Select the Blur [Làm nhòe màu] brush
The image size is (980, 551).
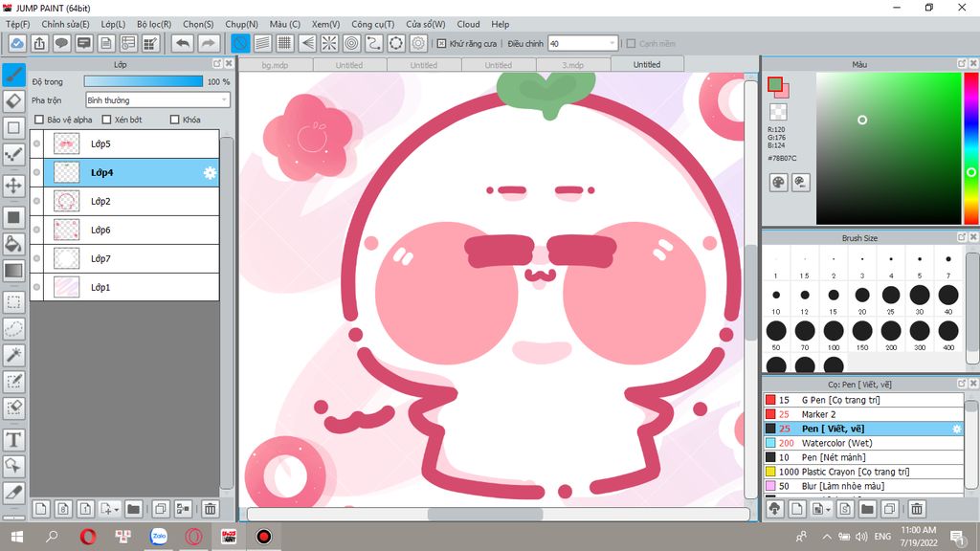863,486
